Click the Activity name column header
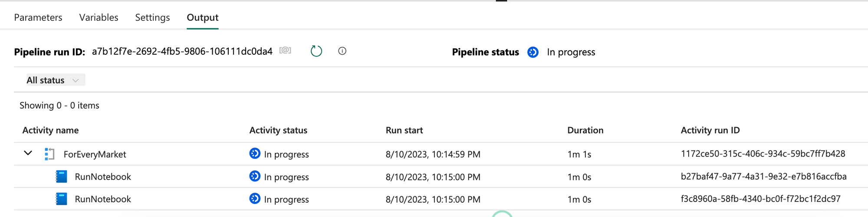868x217 pixels. 50,130
